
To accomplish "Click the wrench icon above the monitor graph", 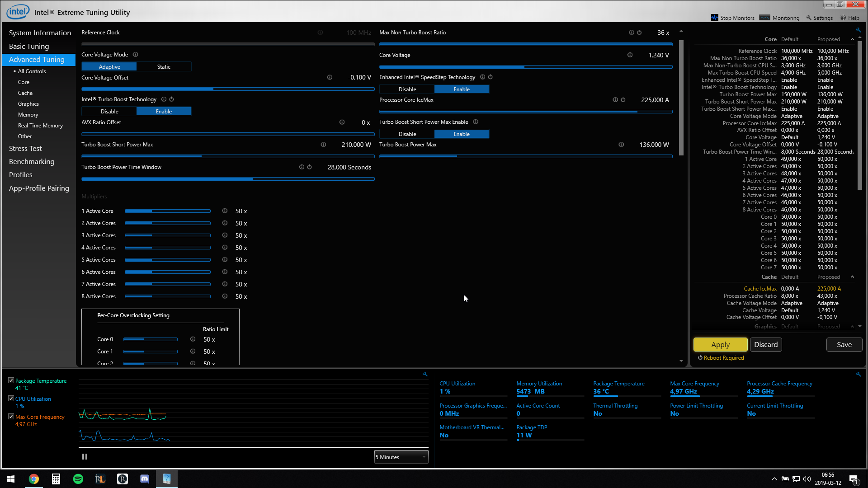I will point(425,374).
